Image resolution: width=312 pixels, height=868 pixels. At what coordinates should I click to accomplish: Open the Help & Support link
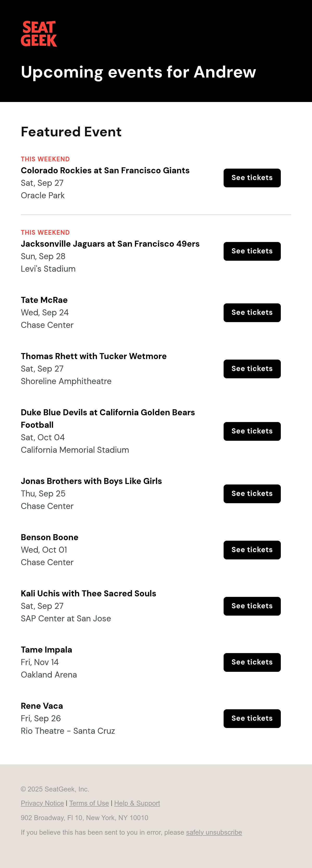tap(137, 803)
